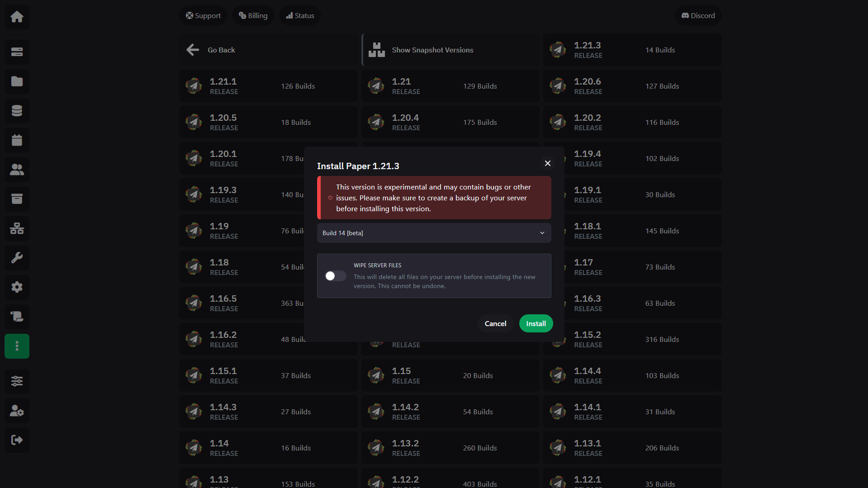Viewport: 868px width, 488px height.
Task: Click the '1.18' version text
Action: tap(219, 262)
